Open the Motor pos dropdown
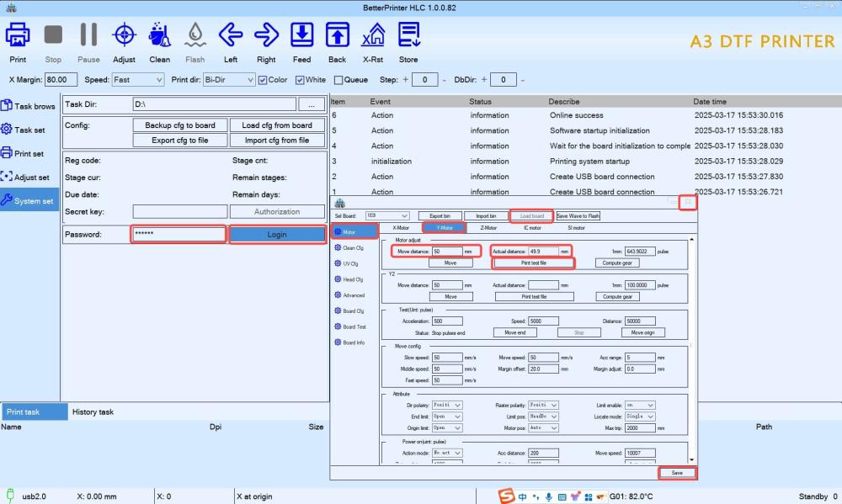This screenshot has width=842, height=504. point(543,427)
